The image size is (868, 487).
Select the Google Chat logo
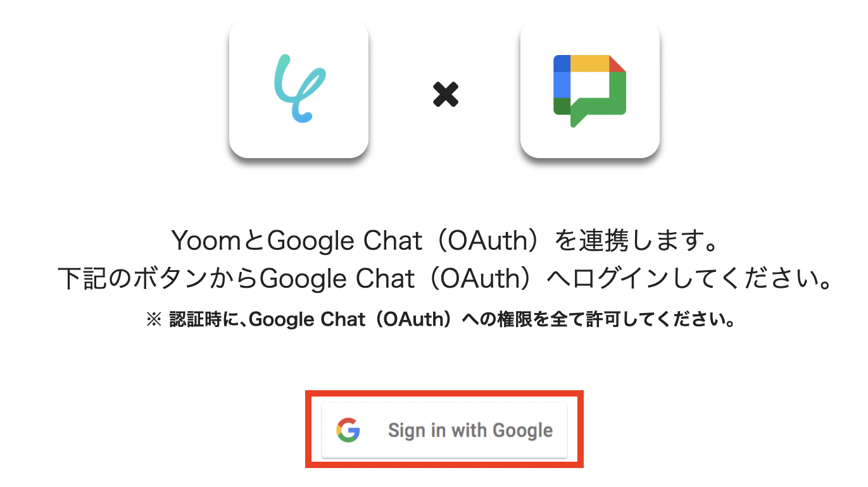pyautogui.click(x=589, y=90)
